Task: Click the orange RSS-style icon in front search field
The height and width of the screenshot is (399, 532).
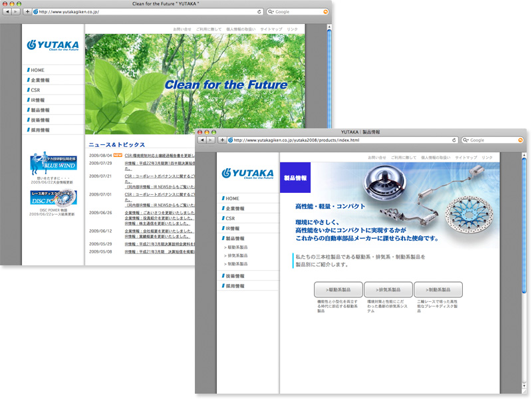Action: coord(520,140)
